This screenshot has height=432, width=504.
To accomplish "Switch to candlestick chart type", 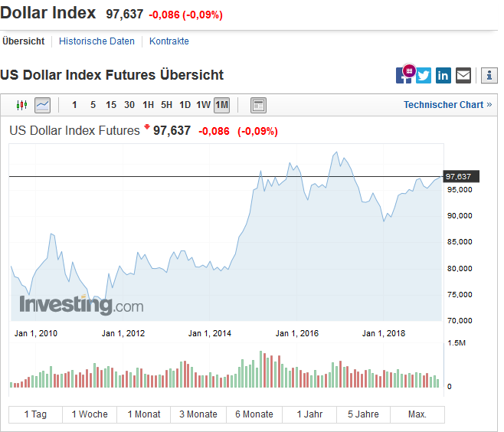I will 21,105.
